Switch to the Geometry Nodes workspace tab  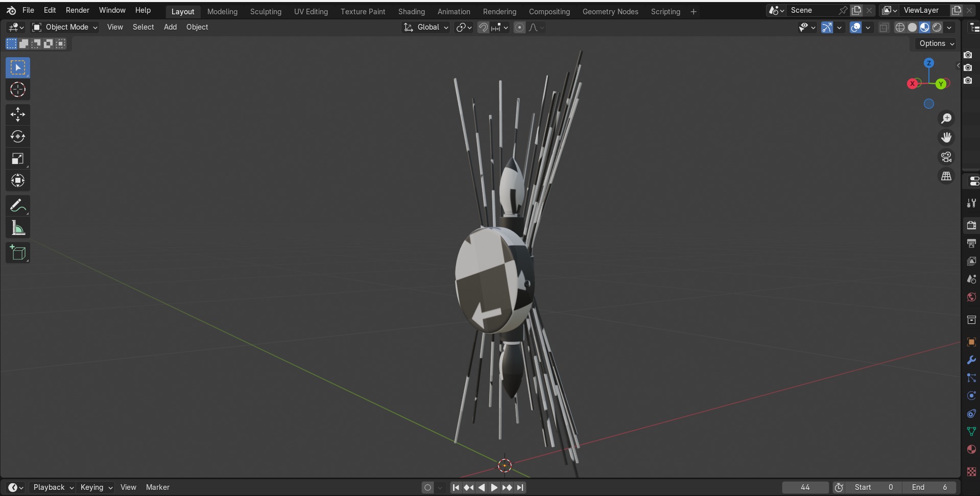(x=610, y=11)
